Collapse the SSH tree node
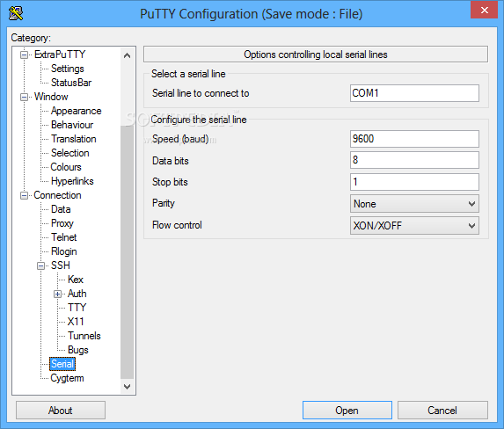 [40, 265]
